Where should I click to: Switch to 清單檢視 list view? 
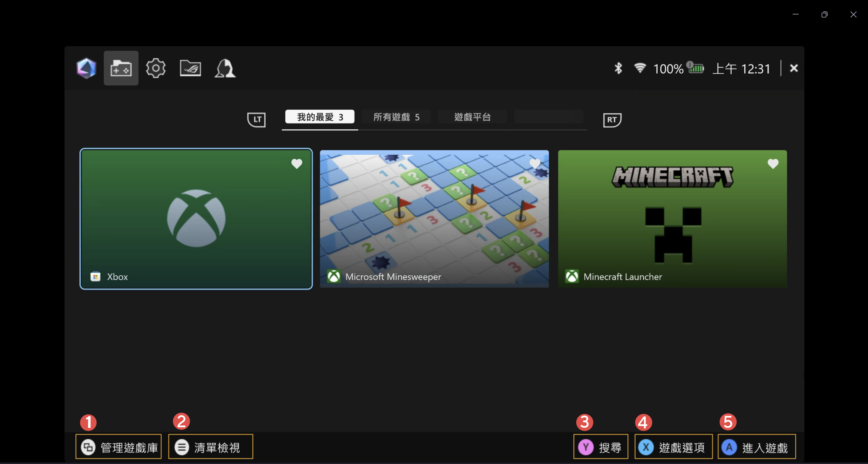[x=211, y=447]
